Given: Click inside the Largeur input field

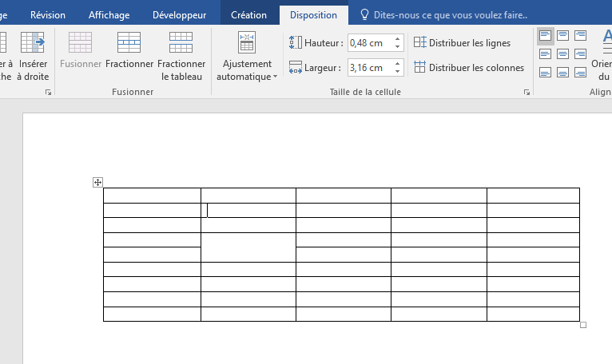Looking at the screenshot, I should coord(369,68).
